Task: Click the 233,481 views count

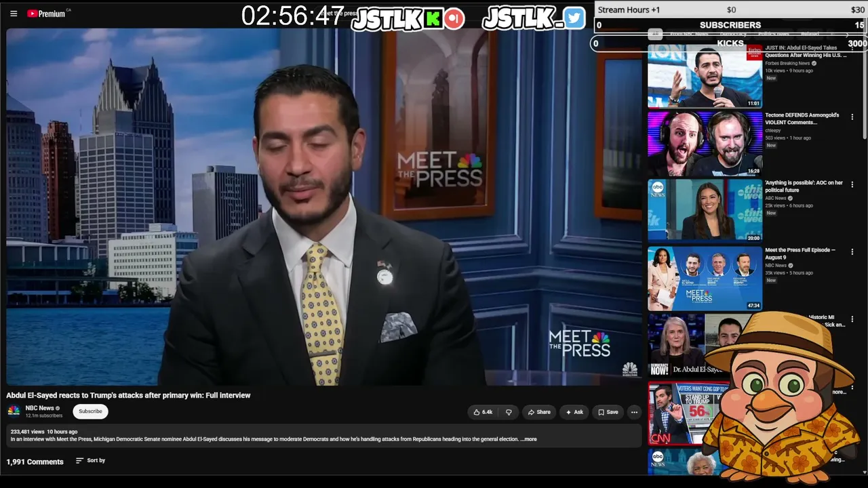Action: [27, 432]
